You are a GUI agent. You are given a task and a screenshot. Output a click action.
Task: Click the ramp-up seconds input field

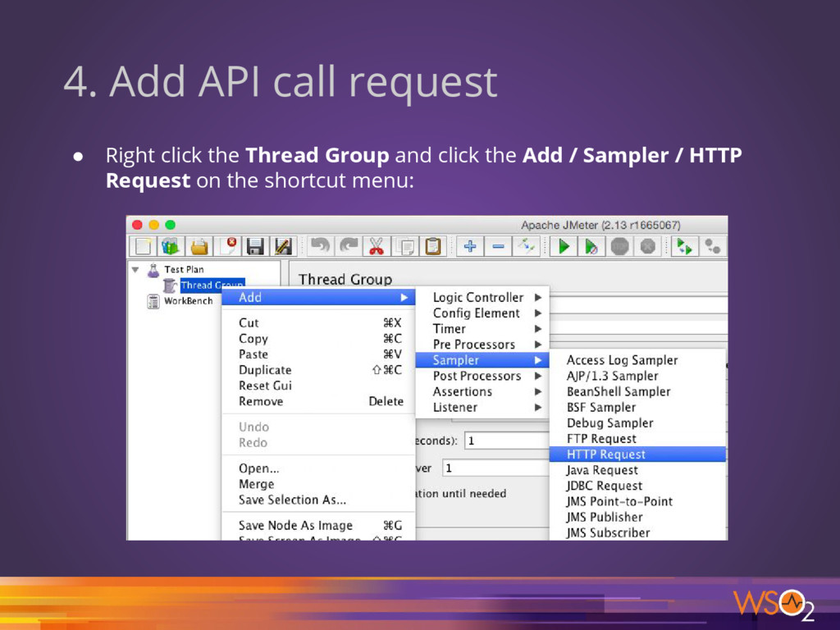coord(507,441)
